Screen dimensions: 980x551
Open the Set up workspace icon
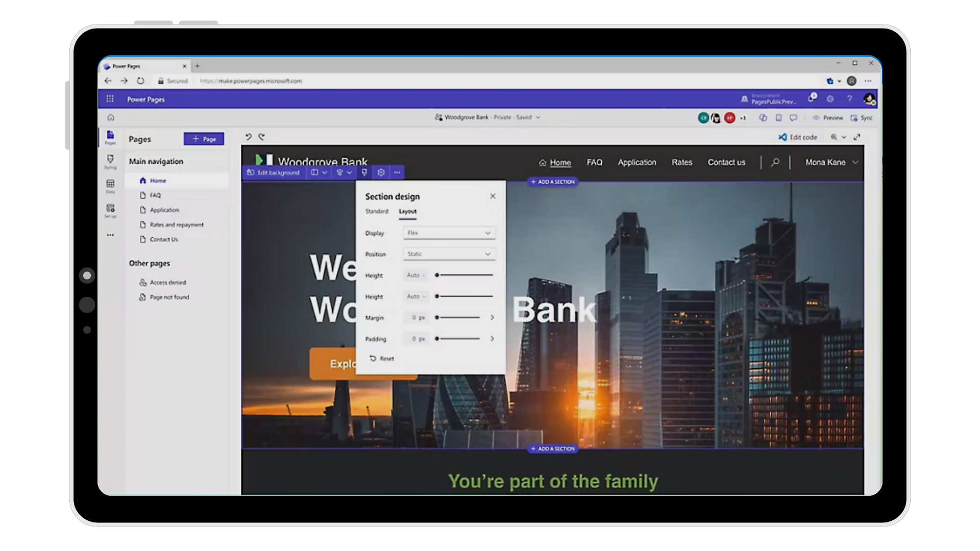(x=110, y=210)
